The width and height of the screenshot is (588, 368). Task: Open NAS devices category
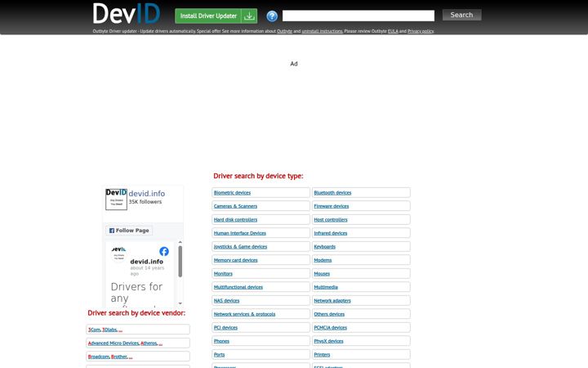226,301
